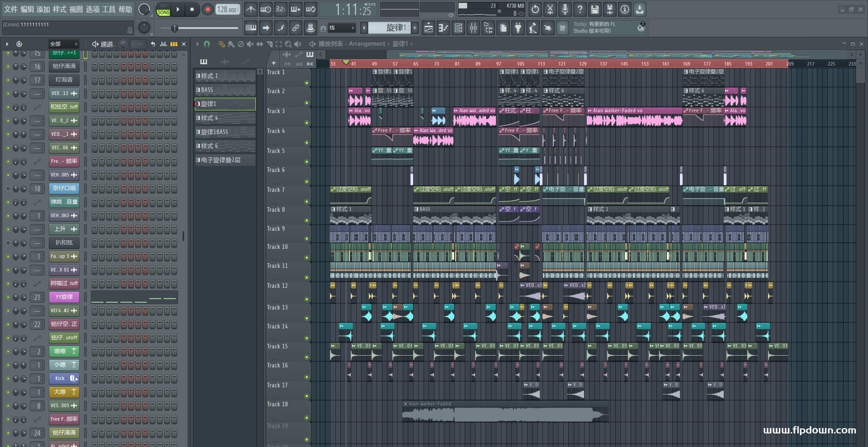
Task: Open the piano roll view
Action: pos(443,28)
